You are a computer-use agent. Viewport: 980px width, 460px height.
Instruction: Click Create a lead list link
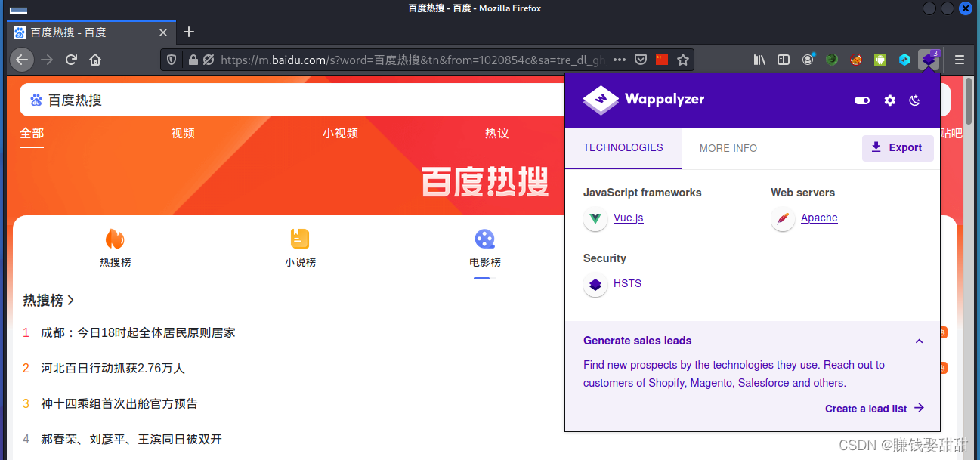[874, 409]
